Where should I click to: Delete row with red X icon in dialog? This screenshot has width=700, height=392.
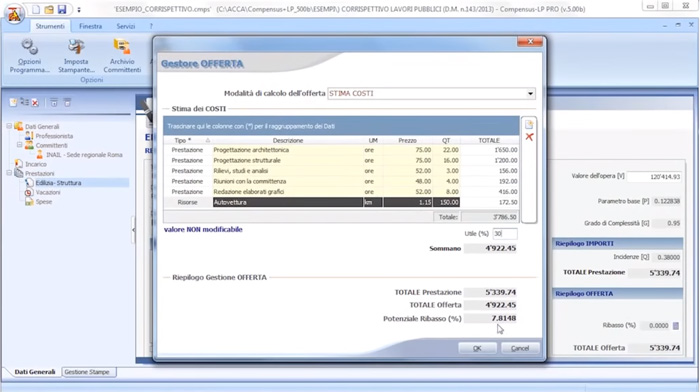coord(529,137)
